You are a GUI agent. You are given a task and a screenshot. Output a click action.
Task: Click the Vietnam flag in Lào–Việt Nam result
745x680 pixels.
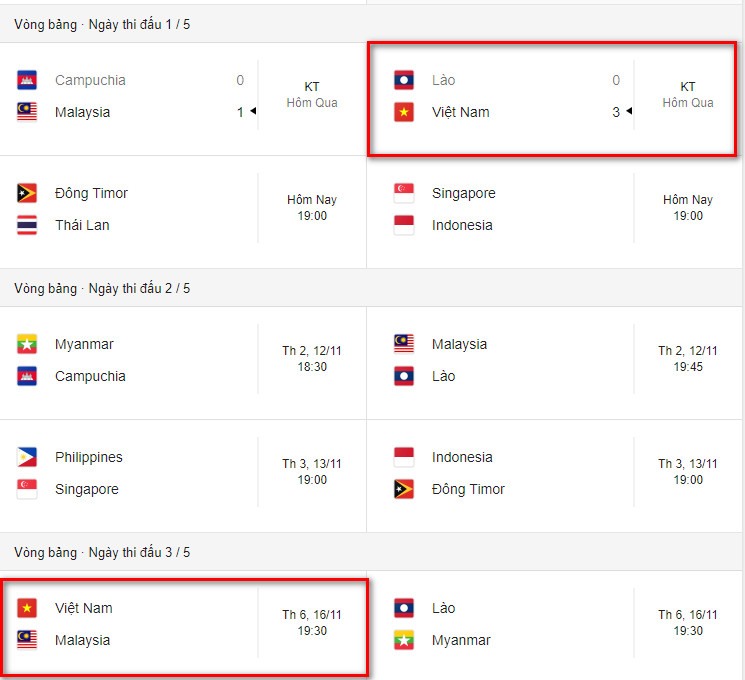(404, 112)
